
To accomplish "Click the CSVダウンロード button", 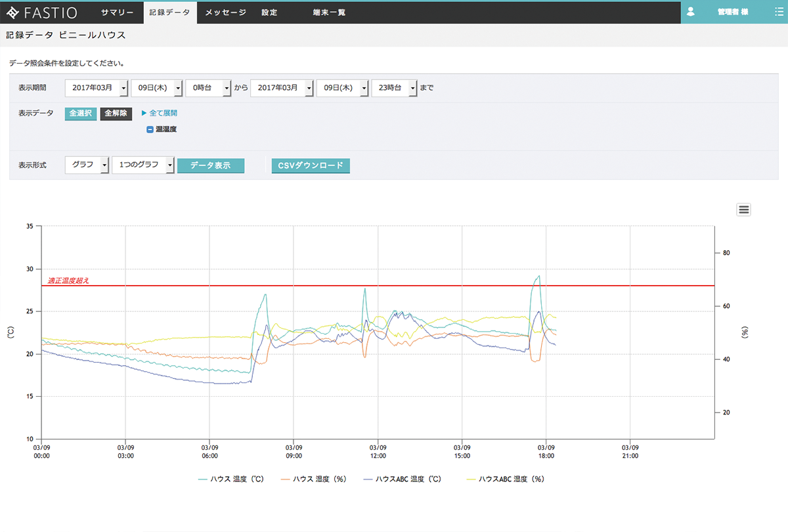I will [x=311, y=166].
